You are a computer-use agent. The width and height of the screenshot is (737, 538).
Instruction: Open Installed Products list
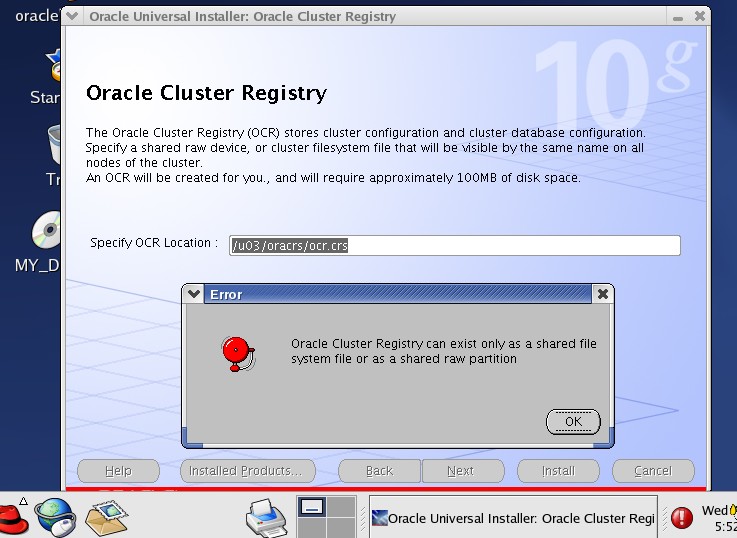click(247, 471)
